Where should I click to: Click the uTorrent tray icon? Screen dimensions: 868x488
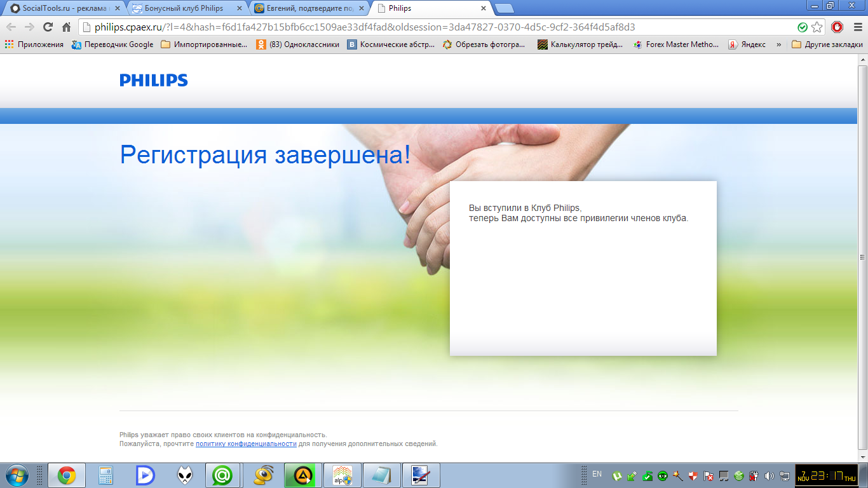pyautogui.click(x=616, y=475)
